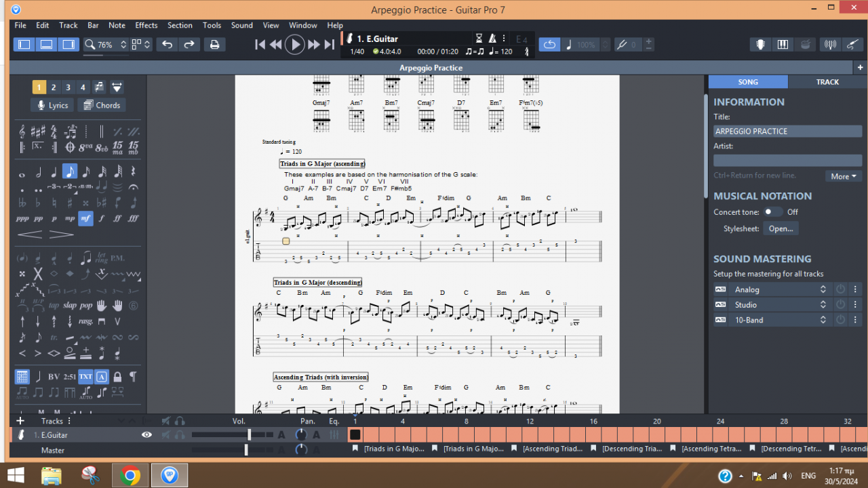Open the zoom percentage selector
868x488 pixels.
click(x=106, y=45)
